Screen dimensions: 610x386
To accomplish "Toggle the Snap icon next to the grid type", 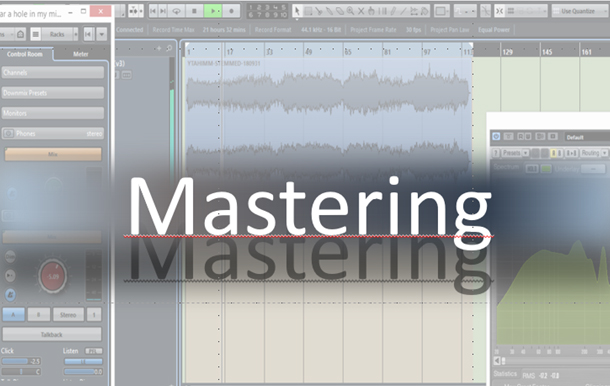I will (x=500, y=11).
